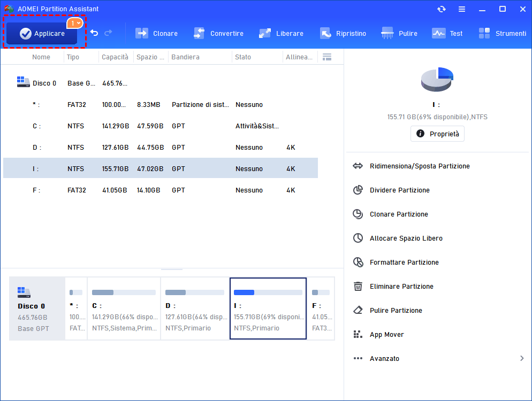532x401 pixels.
Task: Open the Test toolbar menu
Action: coord(447,33)
